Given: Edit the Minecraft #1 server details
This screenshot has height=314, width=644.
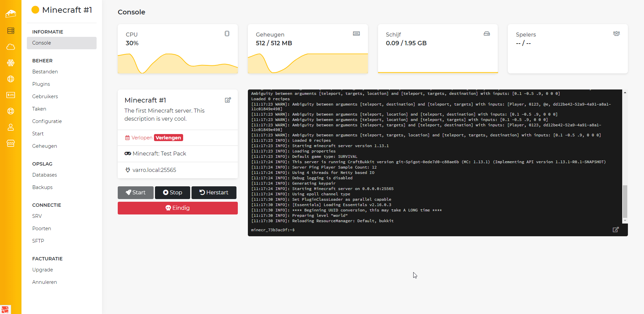Looking at the screenshot, I should click(228, 100).
